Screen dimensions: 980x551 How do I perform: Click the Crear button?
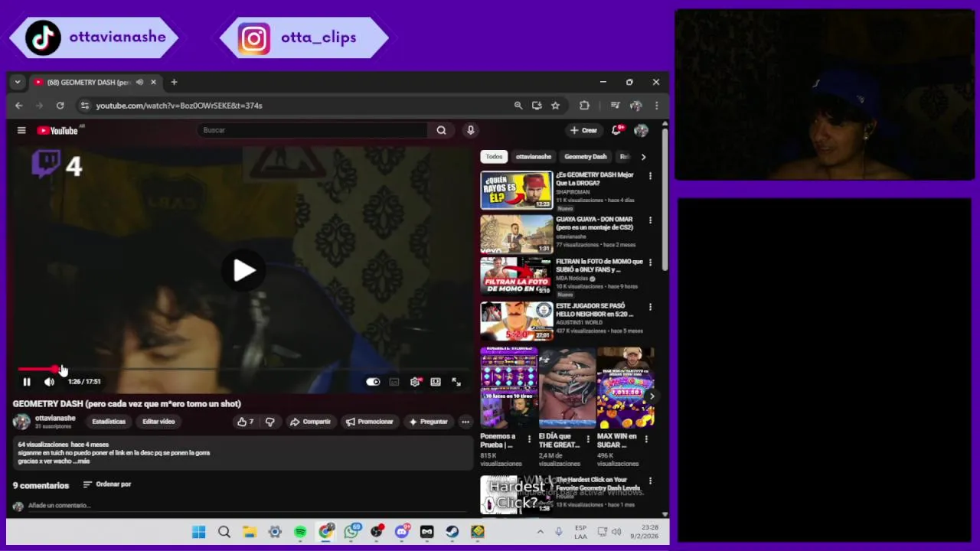pos(583,130)
